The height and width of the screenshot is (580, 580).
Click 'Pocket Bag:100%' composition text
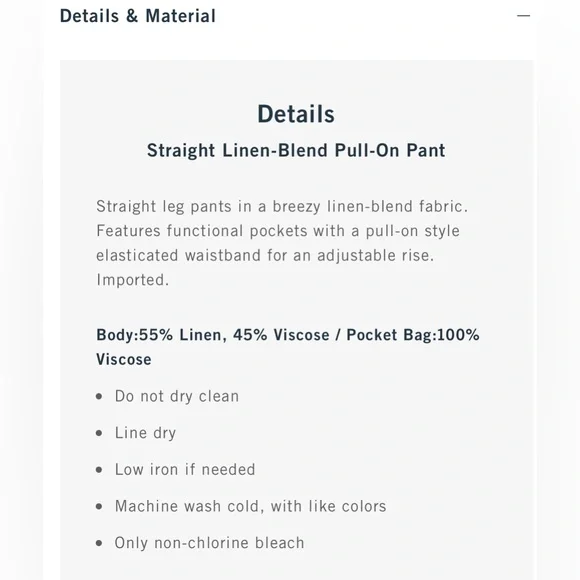click(413, 335)
